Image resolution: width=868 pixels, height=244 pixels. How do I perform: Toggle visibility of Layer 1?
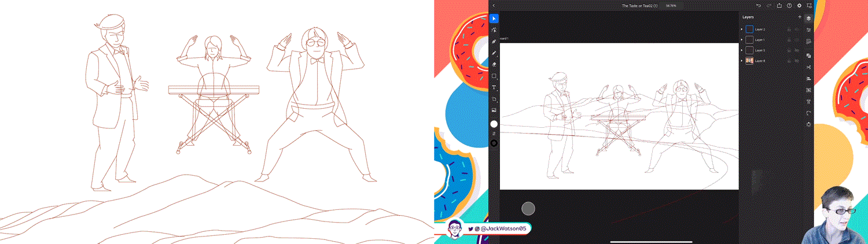(x=797, y=39)
